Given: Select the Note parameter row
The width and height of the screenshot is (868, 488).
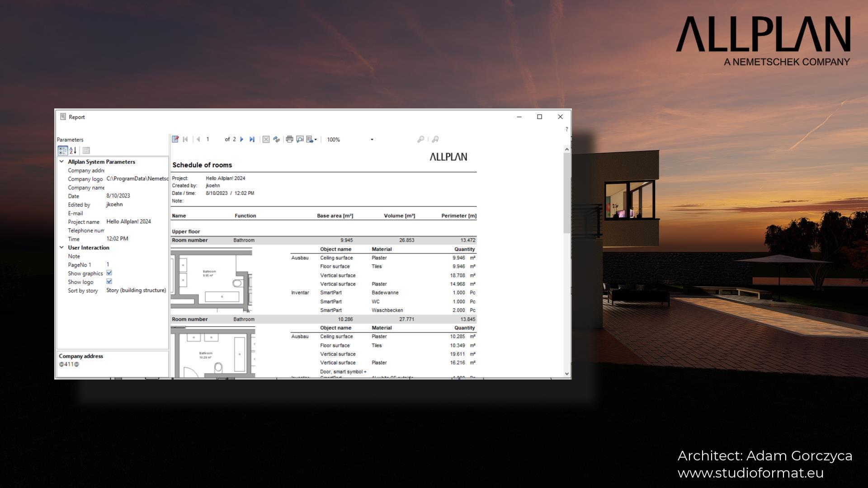Looking at the screenshot, I should click(x=113, y=256).
